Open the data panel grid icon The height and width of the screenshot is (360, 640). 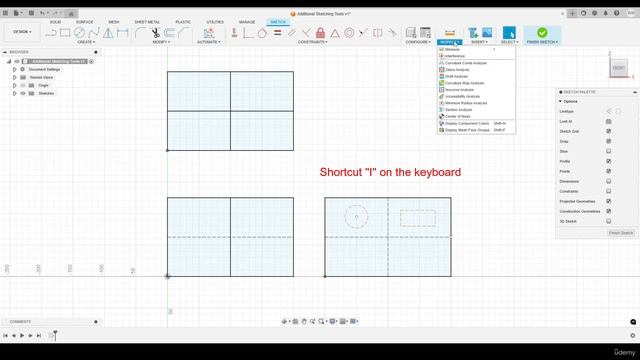[5, 13]
